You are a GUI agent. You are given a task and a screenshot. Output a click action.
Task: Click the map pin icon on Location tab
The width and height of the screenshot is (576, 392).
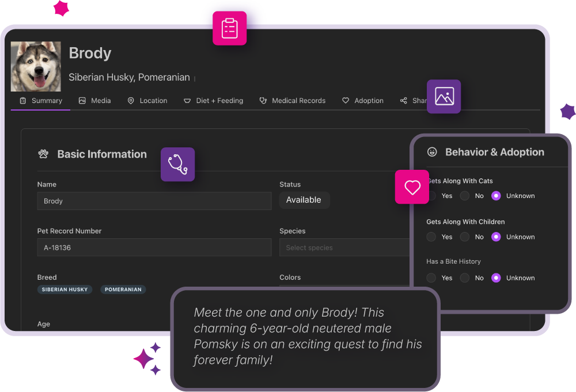coord(131,101)
